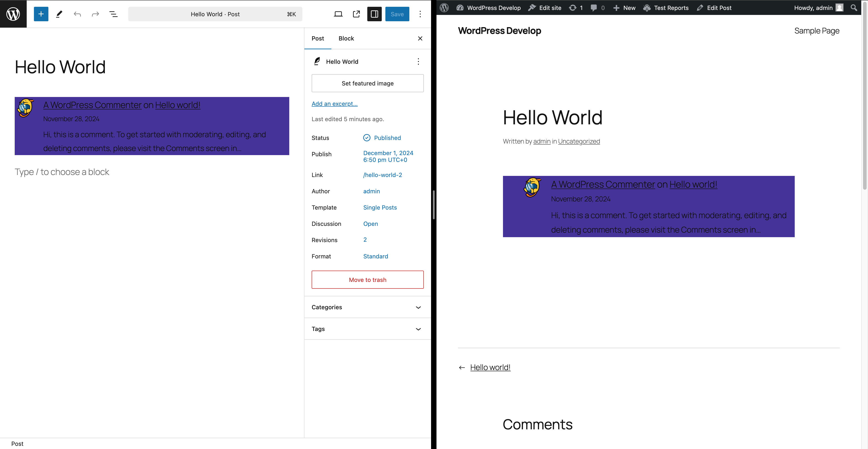This screenshot has height=449, width=868.
Task: Open the Document Overview list icon
Action: pos(114,14)
